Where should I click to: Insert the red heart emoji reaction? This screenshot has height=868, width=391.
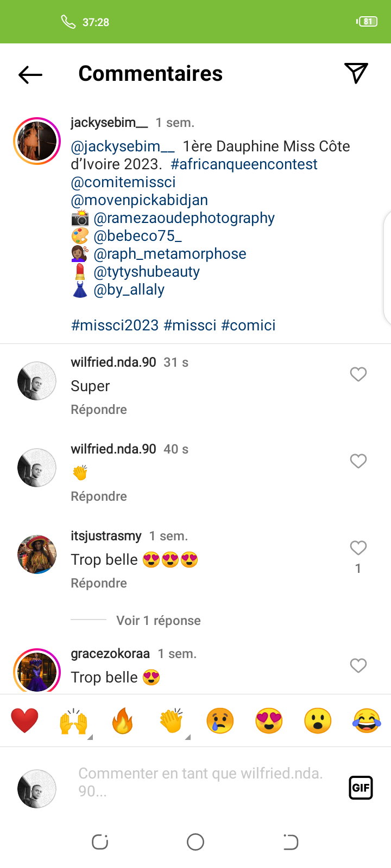(25, 721)
